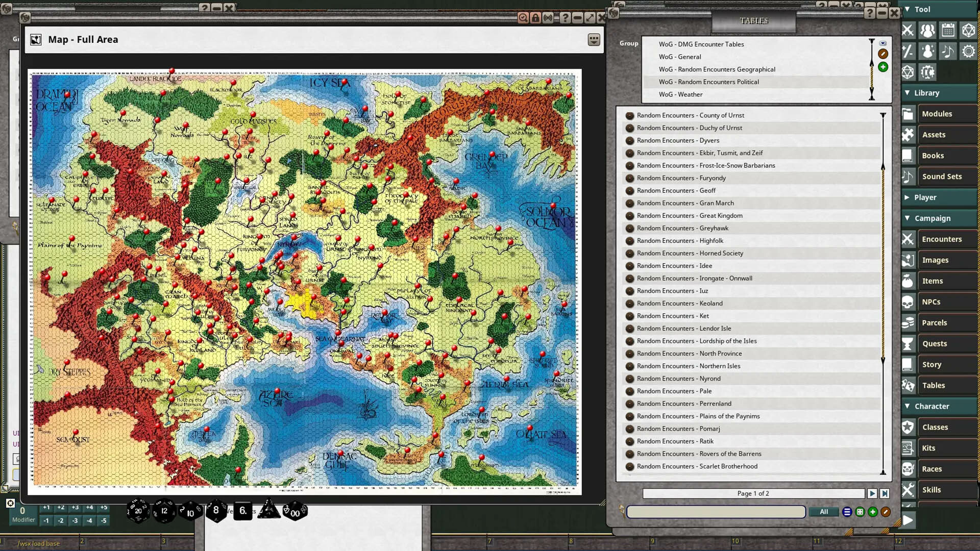This screenshot has width=980, height=551.
Task: Open the Calendar tool
Action: pyautogui.click(x=947, y=31)
